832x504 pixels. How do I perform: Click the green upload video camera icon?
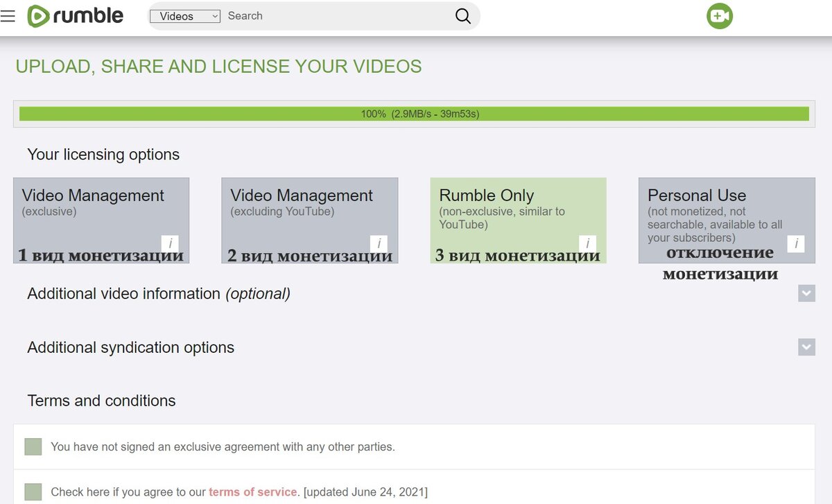[x=720, y=16]
